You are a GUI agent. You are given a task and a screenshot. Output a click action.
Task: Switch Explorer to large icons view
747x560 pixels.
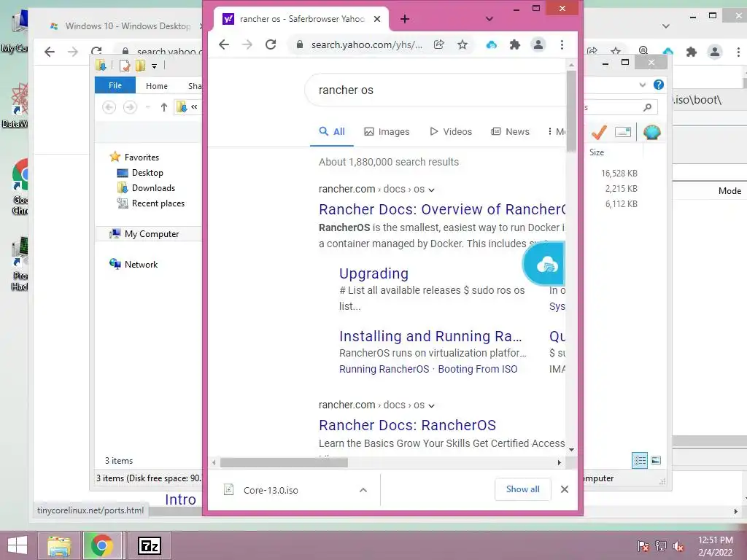point(656,460)
